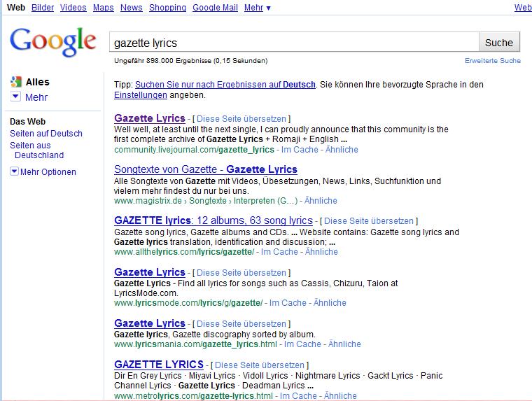Open Erweiterte Suche

(493, 61)
